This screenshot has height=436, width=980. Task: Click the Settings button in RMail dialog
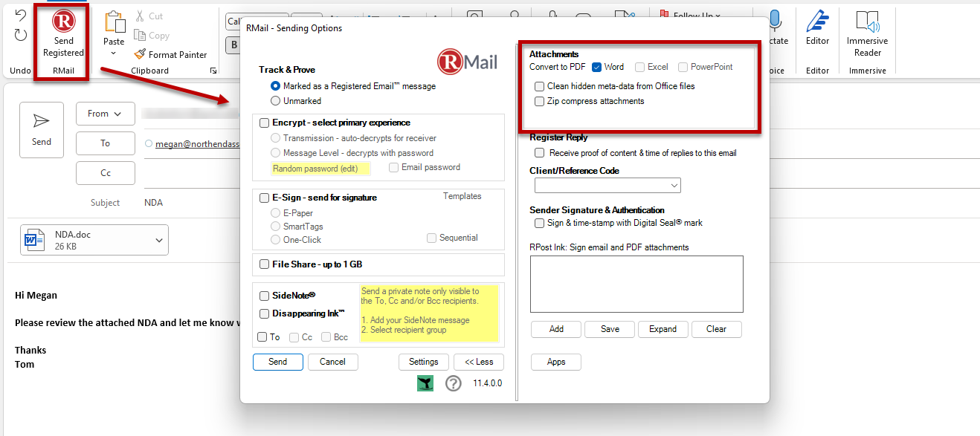pos(423,362)
